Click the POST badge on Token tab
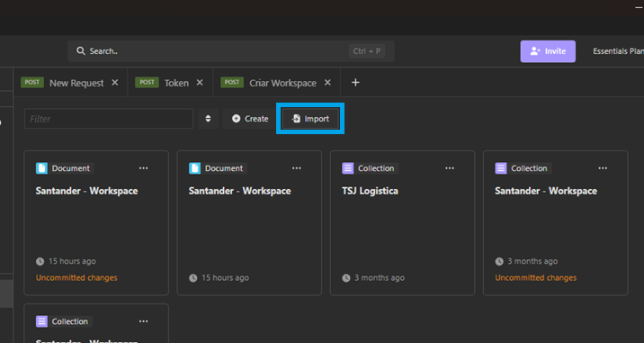The width and height of the screenshot is (644, 343). [147, 82]
